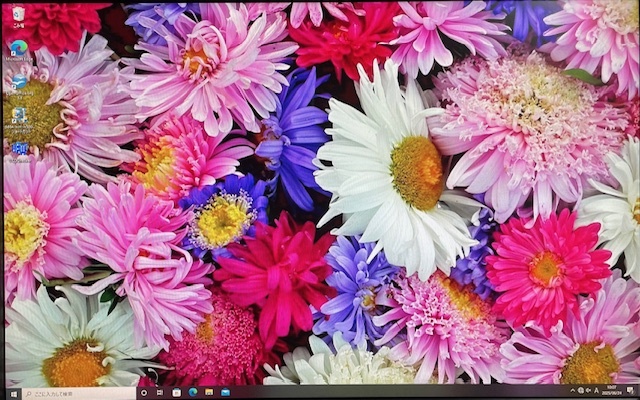Toggle the IME input mode A indicator
The height and width of the screenshot is (400, 640).
(x=597, y=391)
